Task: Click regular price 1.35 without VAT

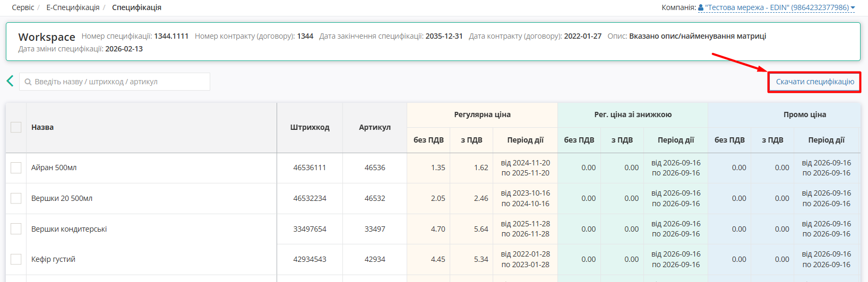Action: [x=438, y=168]
